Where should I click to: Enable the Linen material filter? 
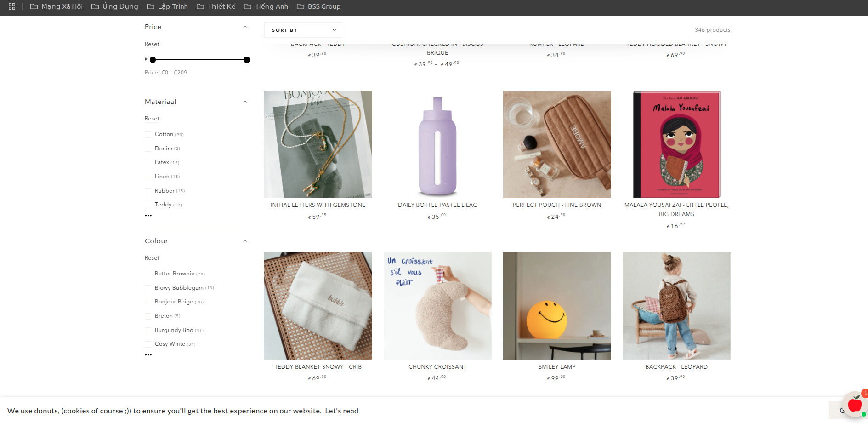[x=148, y=177]
